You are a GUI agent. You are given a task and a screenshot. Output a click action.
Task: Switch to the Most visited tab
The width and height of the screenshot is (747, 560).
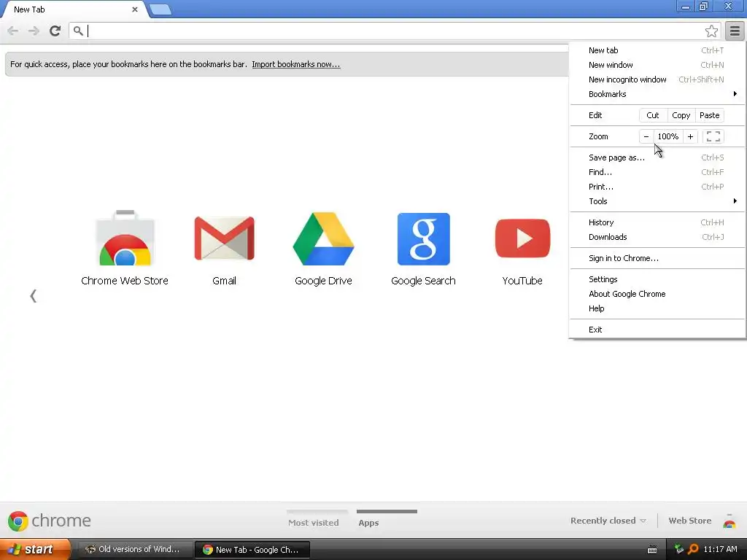[x=314, y=522]
